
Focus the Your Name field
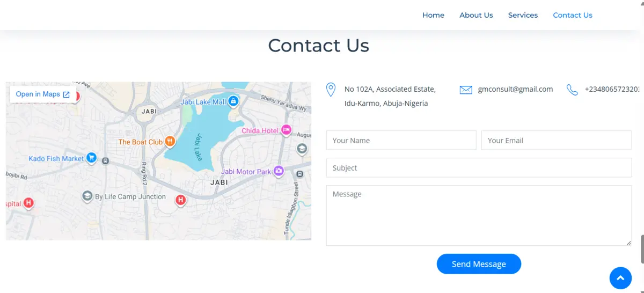pyautogui.click(x=401, y=141)
